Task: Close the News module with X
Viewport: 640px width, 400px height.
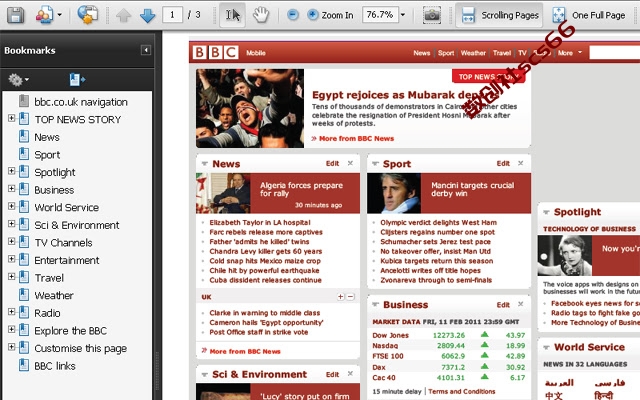Action: coord(350,163)
